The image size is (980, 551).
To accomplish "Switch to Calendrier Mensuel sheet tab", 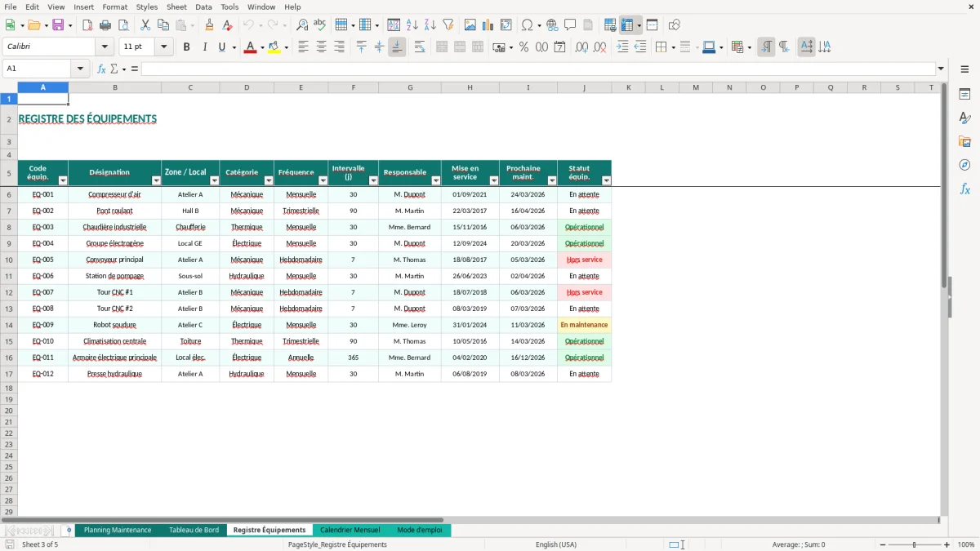I will coord(350,530).
